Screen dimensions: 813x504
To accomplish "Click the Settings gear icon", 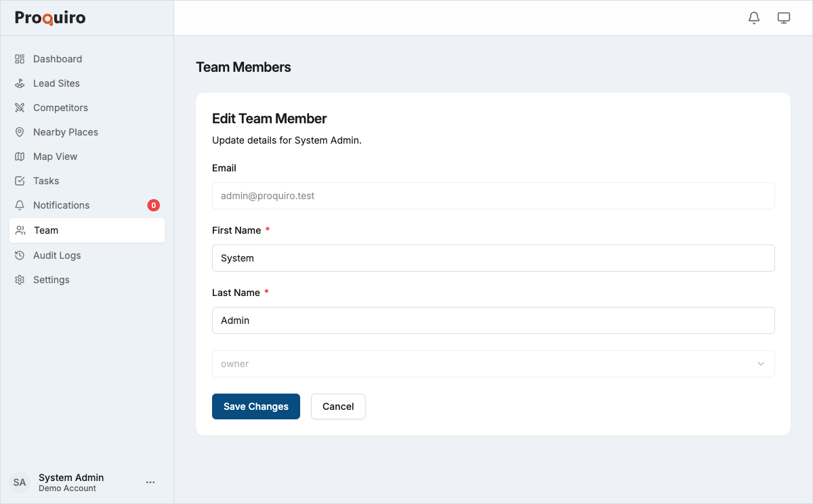I will tap(20, 280).
